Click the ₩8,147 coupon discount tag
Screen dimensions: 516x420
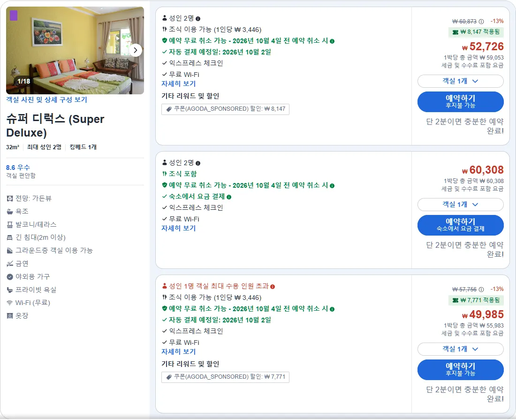pyautogui.click(x=226, y=109)
